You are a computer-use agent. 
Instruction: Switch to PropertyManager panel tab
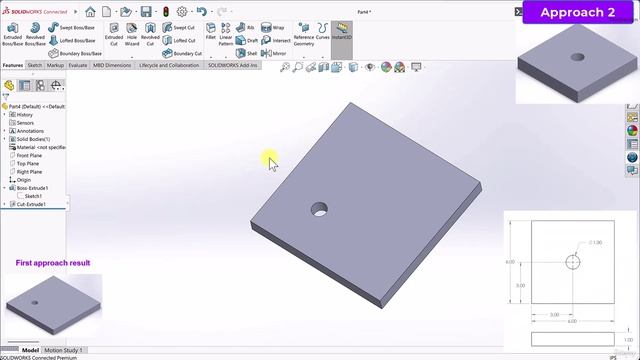click(x=24, y=85)
